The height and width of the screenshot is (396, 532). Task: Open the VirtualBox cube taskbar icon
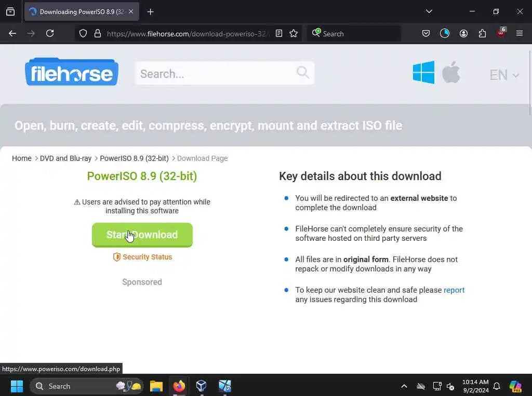(201, 386)
